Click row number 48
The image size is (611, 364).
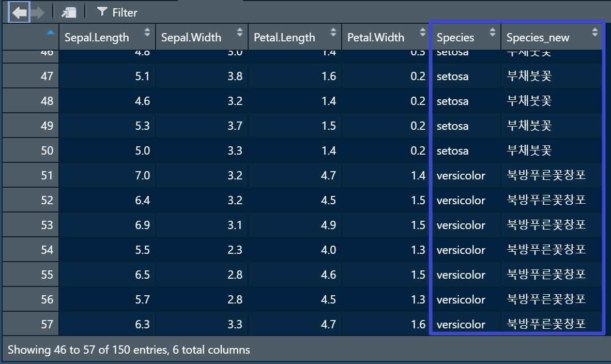click(30, 101)
